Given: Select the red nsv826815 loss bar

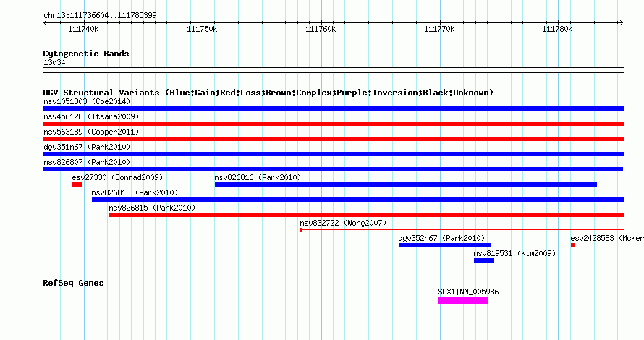Looking at the screenshot, I should tap(366, 215).
